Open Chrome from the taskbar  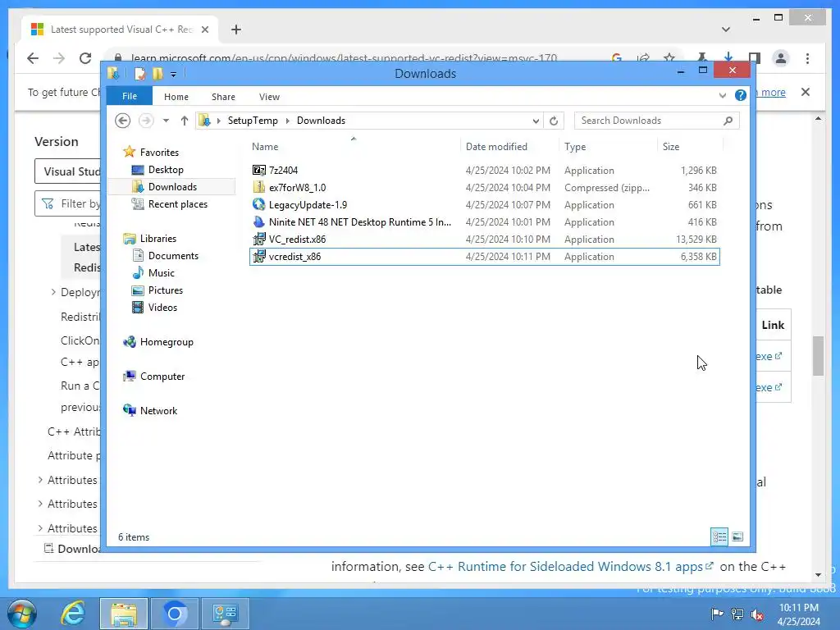[175, 614]
